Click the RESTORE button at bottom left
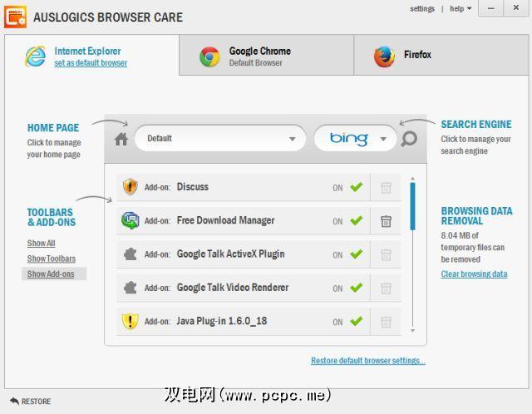 tap(30, 401)
